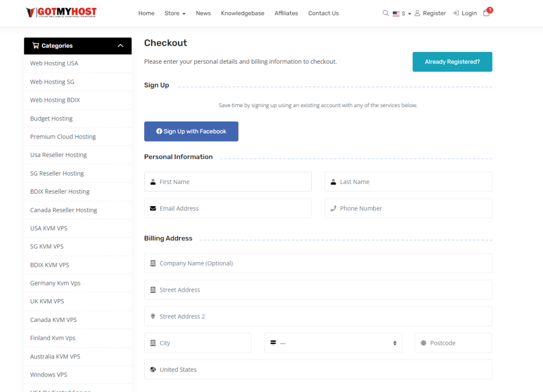The height and width of the screenshot is (392, 543).
Task: Collapse the Categories panel chevron
Action: coord(120,46)
